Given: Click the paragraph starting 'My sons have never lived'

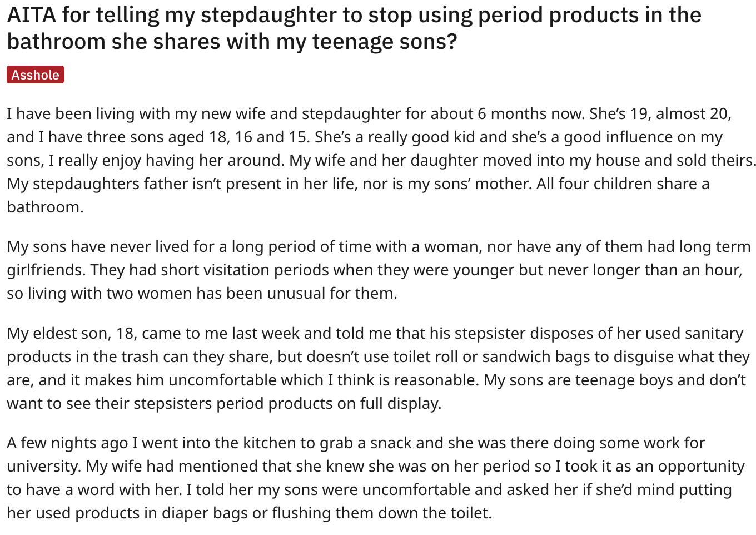Looking at the screenshot, I should click(378, 270).
